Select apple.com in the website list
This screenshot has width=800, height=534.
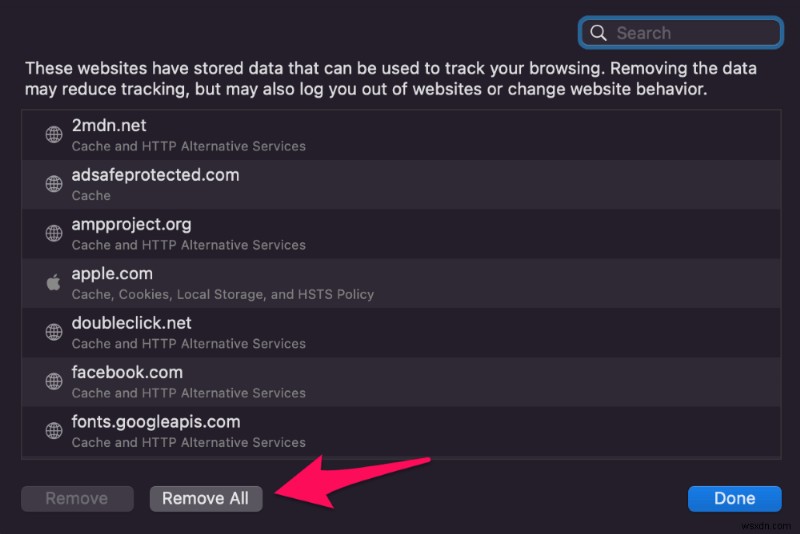pos(401,284)
